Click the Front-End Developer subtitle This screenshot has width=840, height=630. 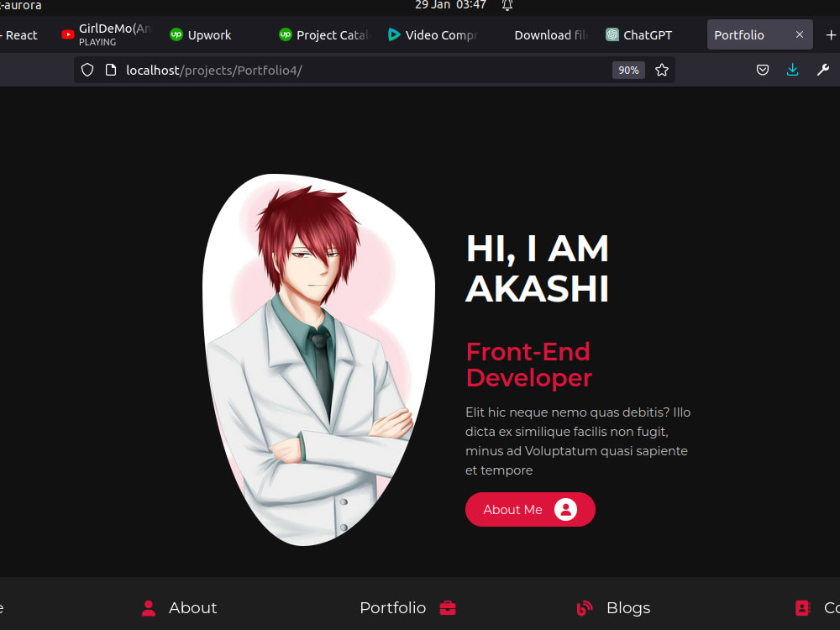[528, 365]
